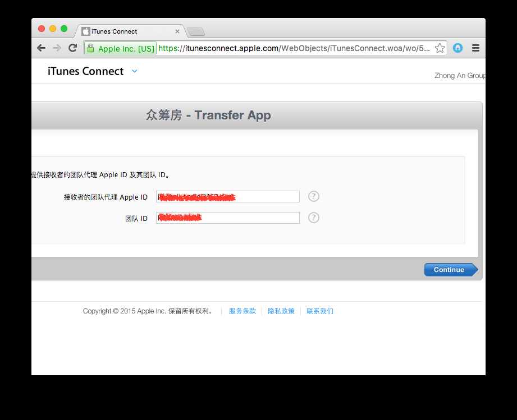The width and height of the screenshot is (517, 420).
Task: Open the 服务条款 link
Action: tap(243, 311)
